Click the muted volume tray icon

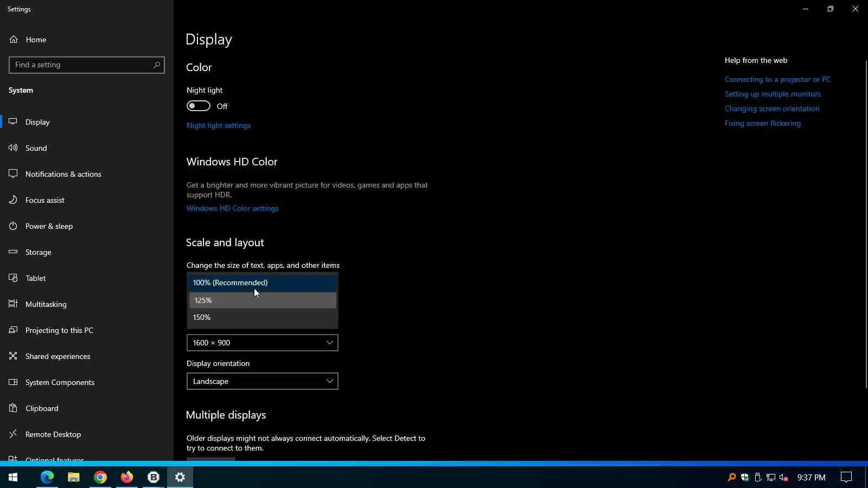[x=783, y=477]
